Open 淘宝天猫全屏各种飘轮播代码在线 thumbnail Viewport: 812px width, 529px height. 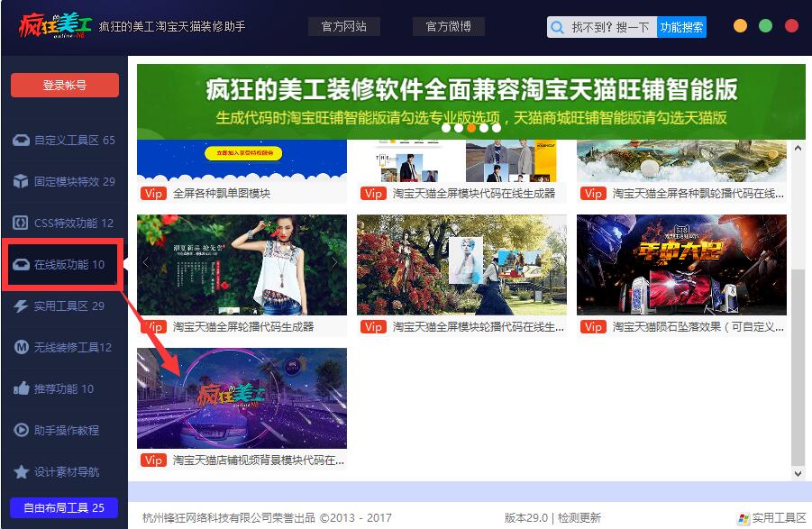pyautogui.click(x=681, y=160)
